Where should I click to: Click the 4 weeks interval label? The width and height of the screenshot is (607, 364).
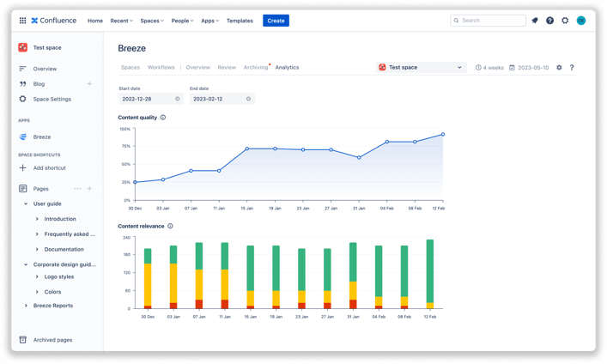pos(493,67)
